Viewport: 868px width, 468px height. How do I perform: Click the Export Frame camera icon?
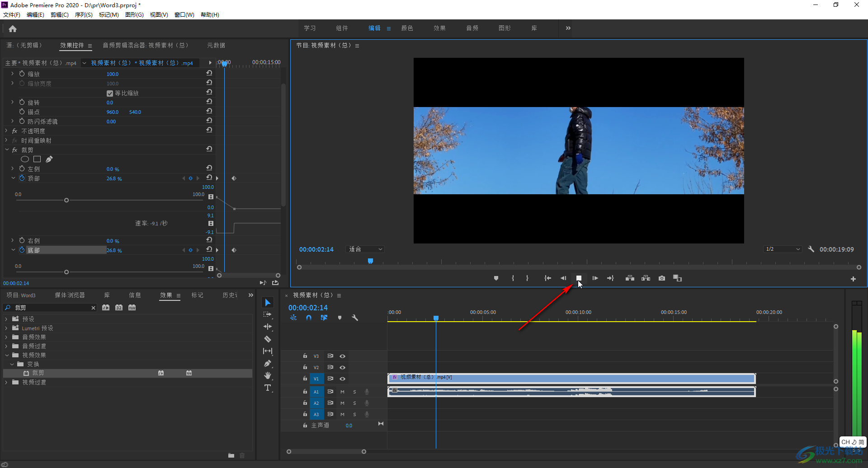[661, 278]
